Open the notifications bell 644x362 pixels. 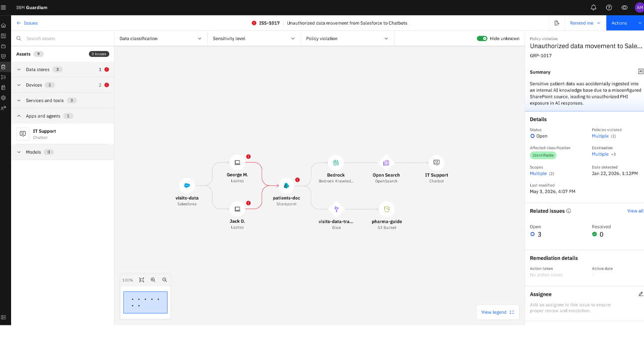[x=594, y=8]
